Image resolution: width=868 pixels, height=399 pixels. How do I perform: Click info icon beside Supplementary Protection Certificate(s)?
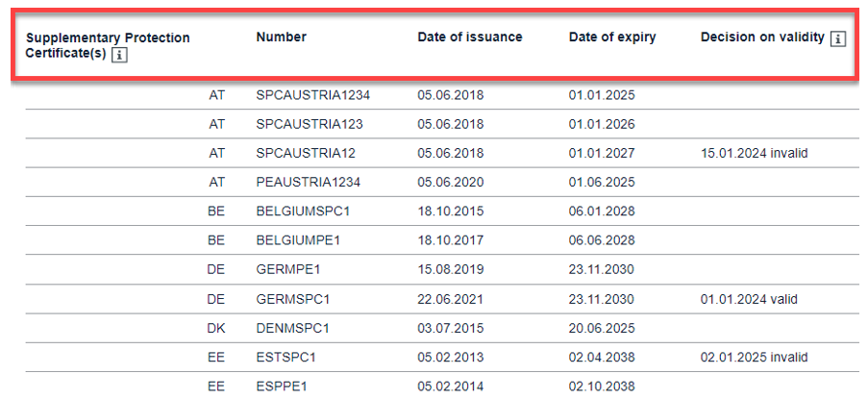pyautogui.click(x=119, y=55)
